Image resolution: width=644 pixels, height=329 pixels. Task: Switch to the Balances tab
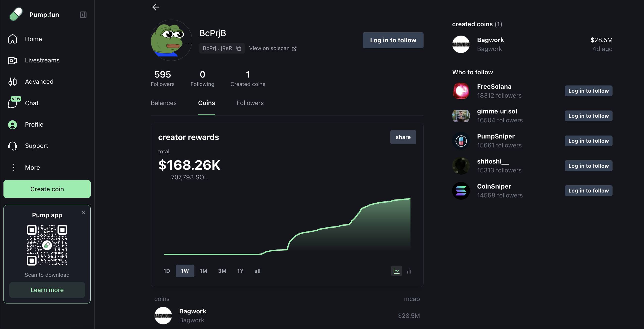pyautogui.click(x=164, y=103)
